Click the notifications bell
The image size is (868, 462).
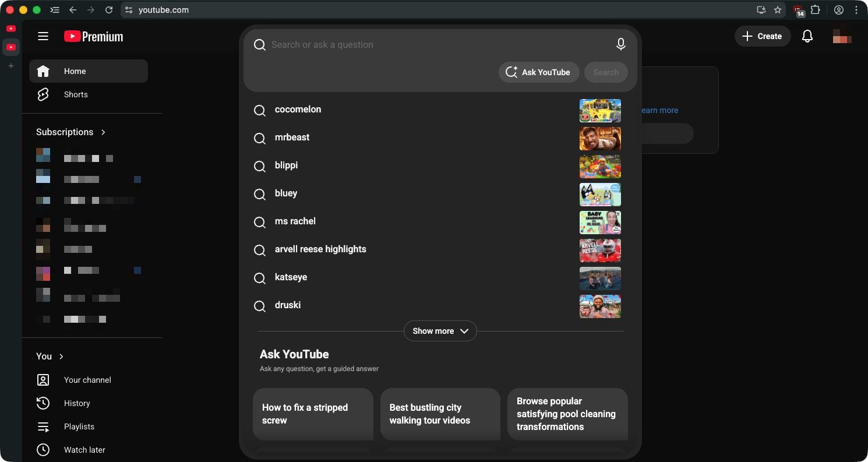[x=807, y=36]
